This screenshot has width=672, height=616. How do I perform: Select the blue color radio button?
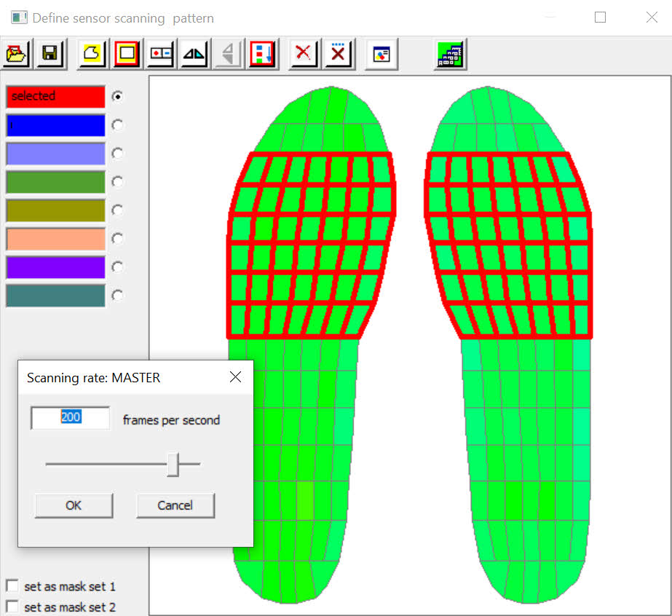[117, 125]
